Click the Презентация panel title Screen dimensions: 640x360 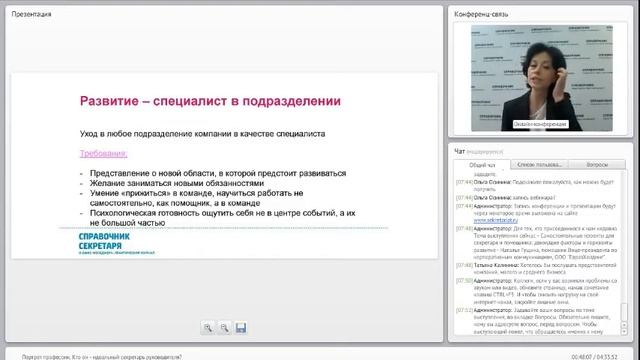pyautogui.click(x=31, y=14)
